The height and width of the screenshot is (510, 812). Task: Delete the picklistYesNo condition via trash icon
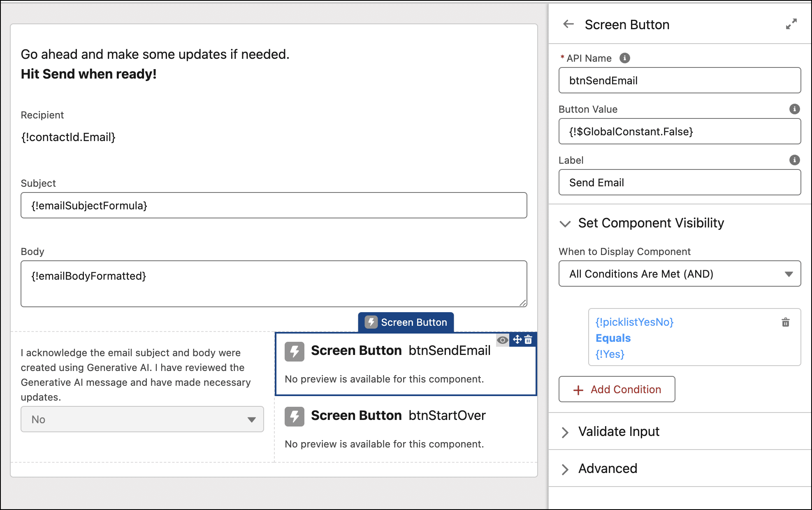pyautogui.click(x=785, y=322)
